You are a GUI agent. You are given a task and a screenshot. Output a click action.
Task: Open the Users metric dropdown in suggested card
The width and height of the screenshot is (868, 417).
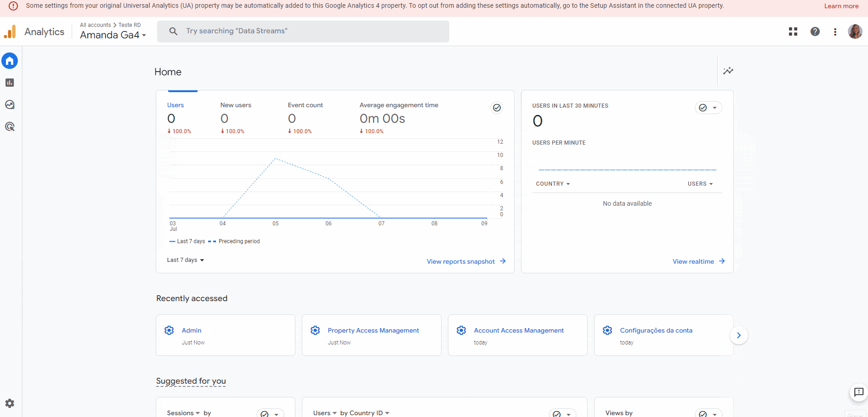(x=325, y=413)
